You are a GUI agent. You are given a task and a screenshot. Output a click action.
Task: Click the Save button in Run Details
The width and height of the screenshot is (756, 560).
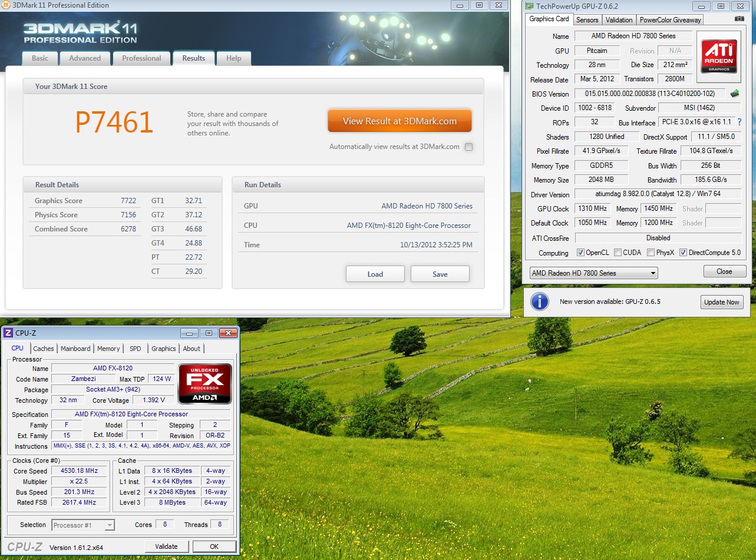pos(440,274)
